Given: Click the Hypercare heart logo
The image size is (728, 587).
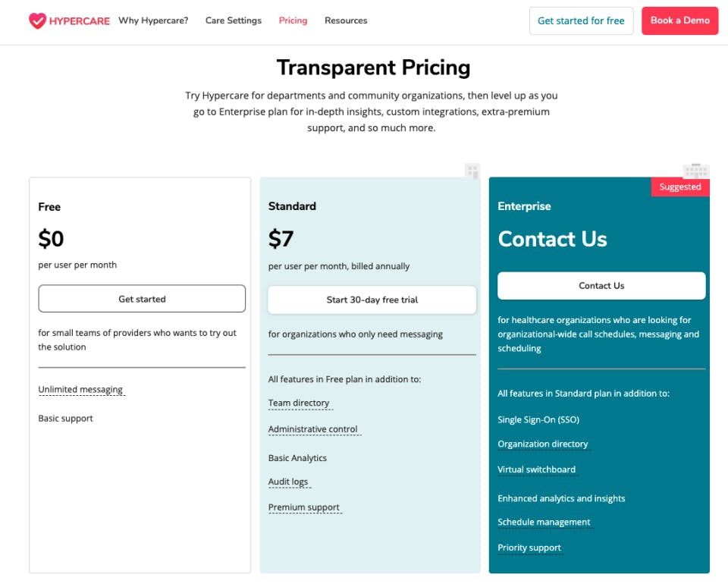Looking at the screenshot, I should 37,20.
